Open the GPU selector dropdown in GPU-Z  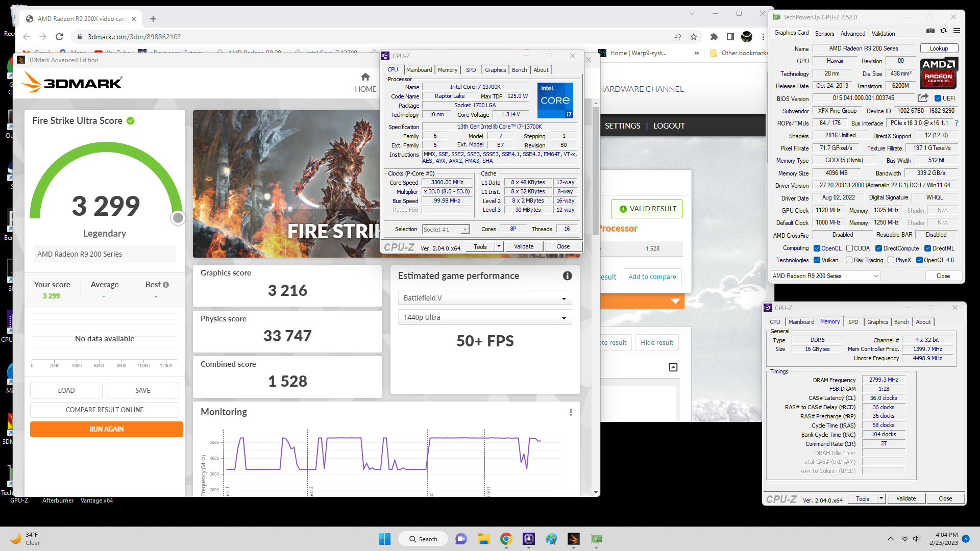tap(825, 276)
